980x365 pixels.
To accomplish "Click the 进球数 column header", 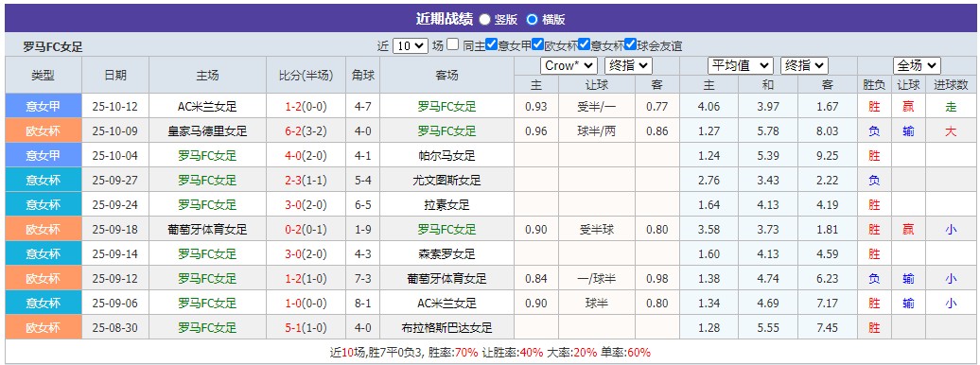I will [951, 85].
